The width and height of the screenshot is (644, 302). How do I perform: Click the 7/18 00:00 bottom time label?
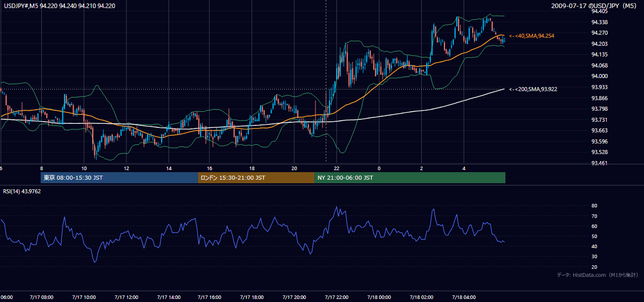pos(379,297)
